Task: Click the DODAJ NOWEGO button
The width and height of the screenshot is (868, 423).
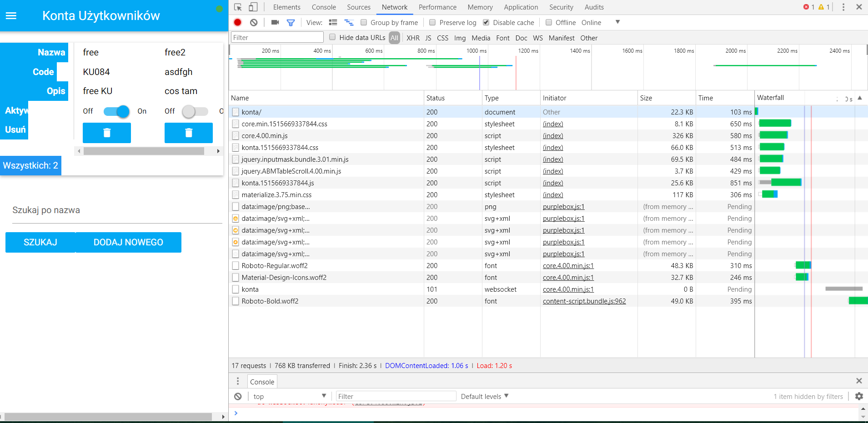Action: click(x=128, y=242)
